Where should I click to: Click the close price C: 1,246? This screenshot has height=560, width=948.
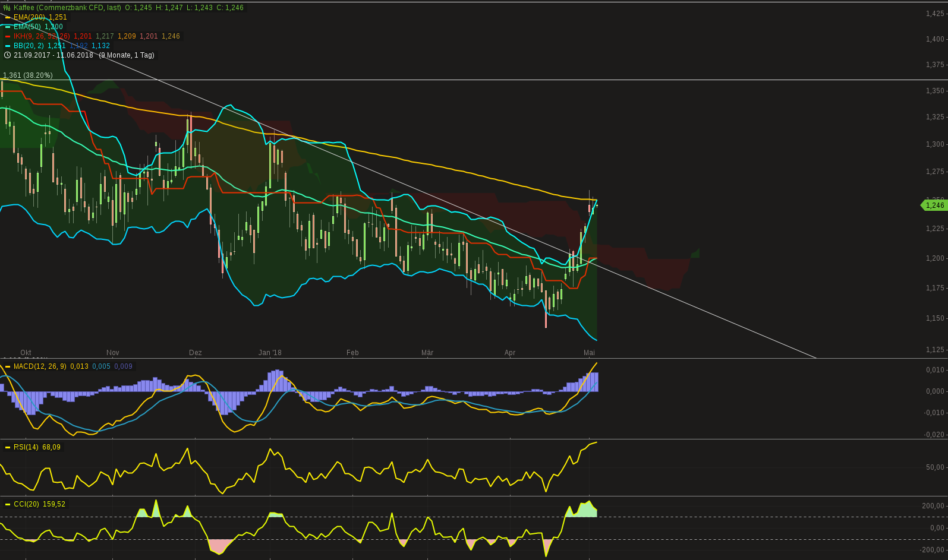click(x=231, y=8)
